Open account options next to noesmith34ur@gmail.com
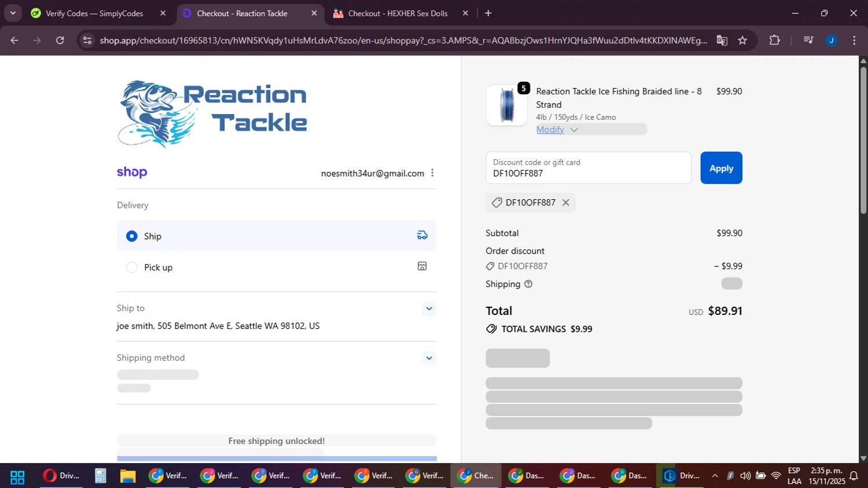 point(432,173)
